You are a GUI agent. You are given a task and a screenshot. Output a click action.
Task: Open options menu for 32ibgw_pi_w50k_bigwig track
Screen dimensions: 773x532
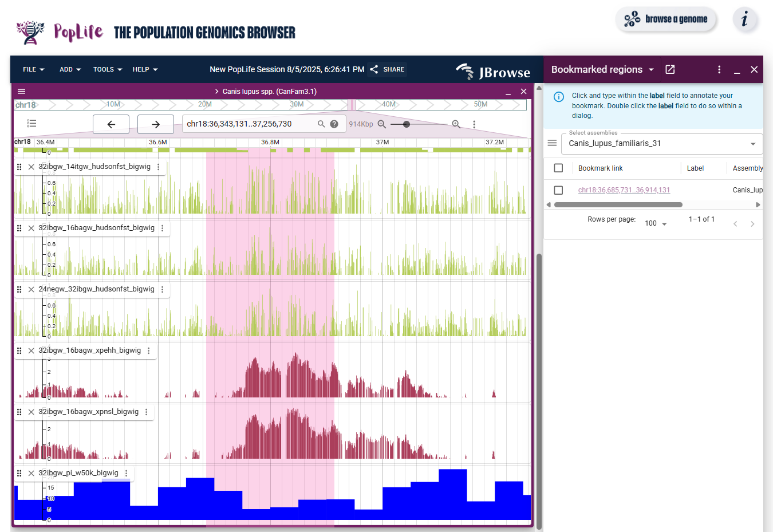click(127, 473)
